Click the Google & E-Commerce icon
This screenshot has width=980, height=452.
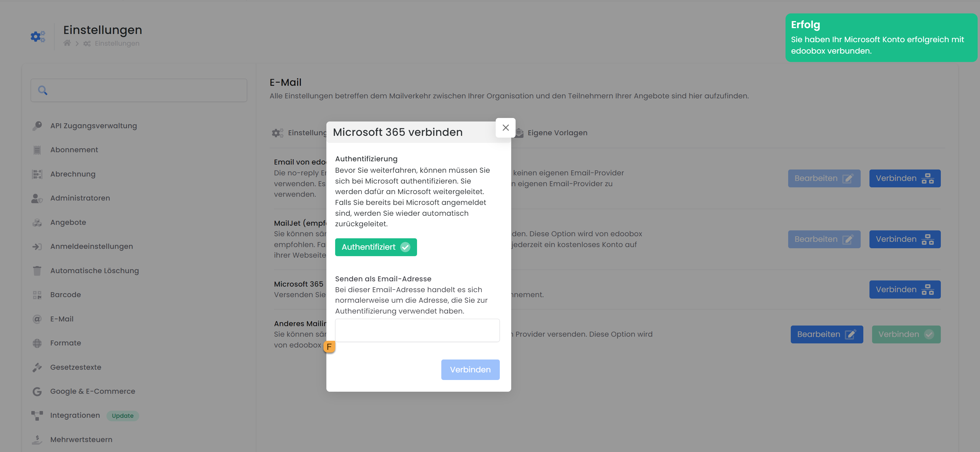pos(37,391)
